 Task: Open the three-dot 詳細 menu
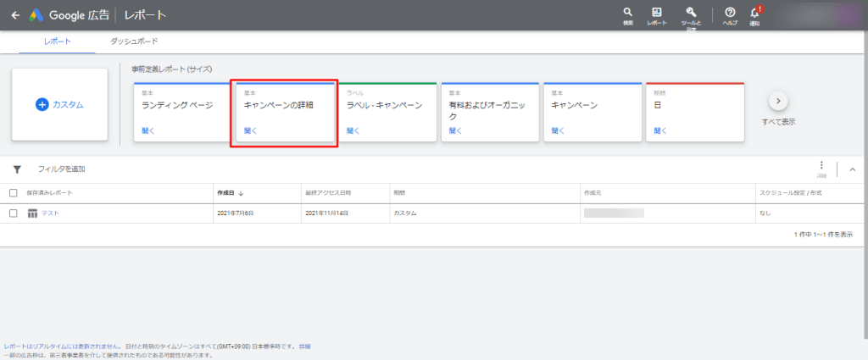(821, 165)
